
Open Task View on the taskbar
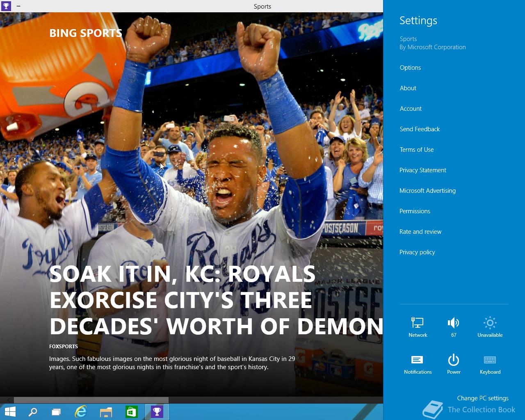(x=56, y=412)
